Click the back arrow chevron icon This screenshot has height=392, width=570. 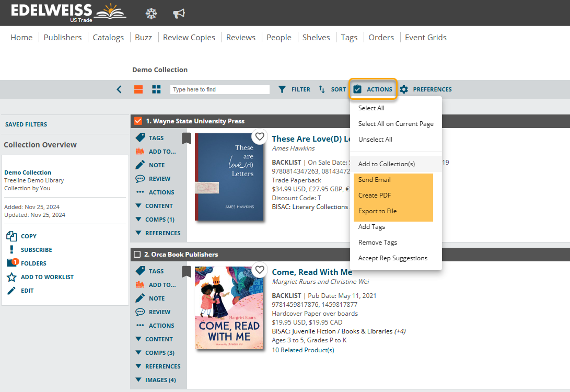point(119,89)
